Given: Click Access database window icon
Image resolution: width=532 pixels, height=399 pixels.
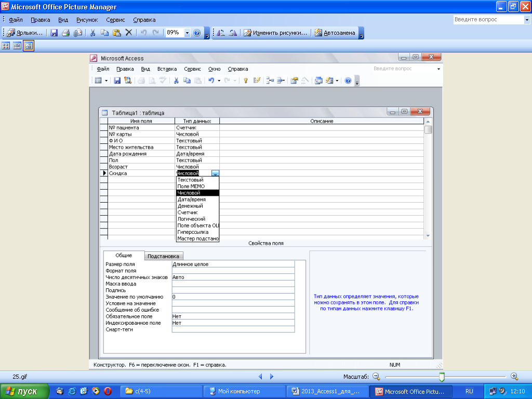Looking at the screenshot, I should point(318,81).
